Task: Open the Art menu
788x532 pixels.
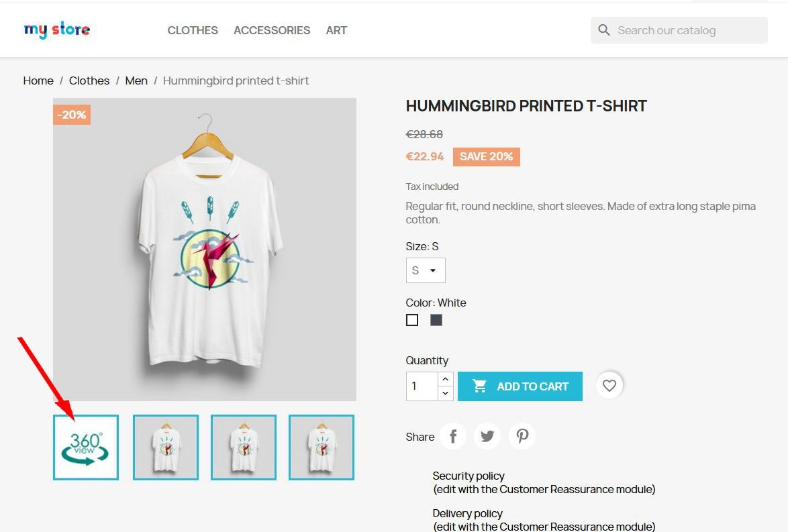Action: (336, 30)
